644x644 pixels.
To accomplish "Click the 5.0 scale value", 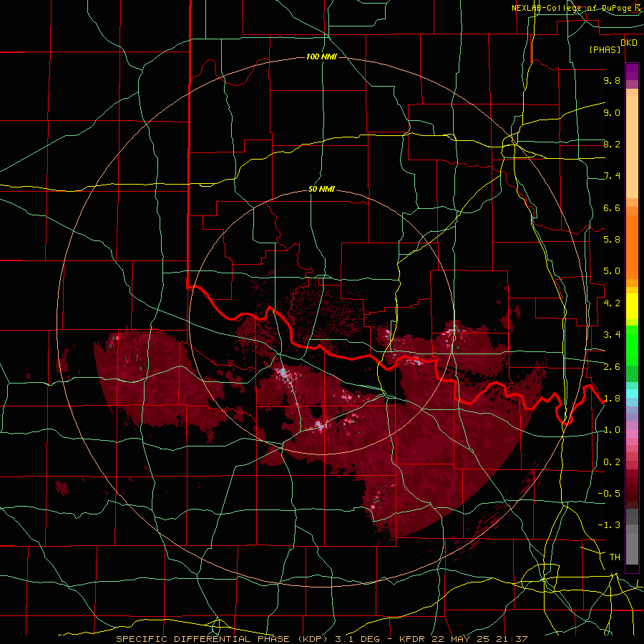I will 612,271.
